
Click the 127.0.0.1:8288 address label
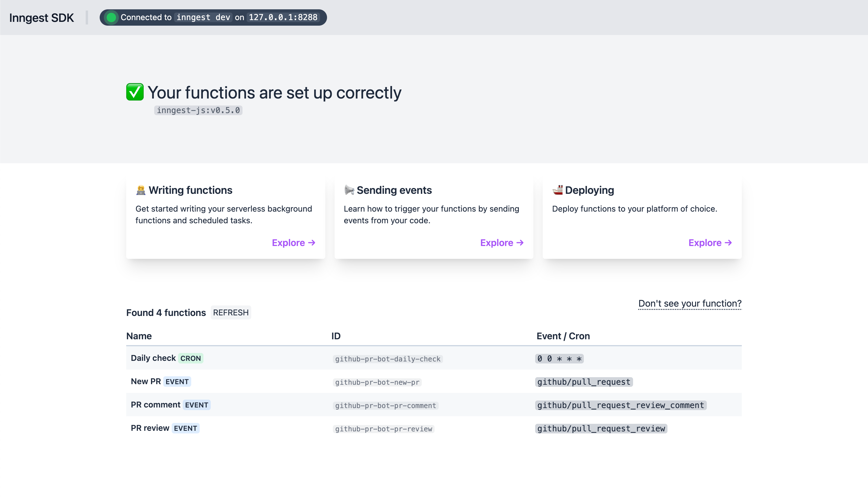283,17
